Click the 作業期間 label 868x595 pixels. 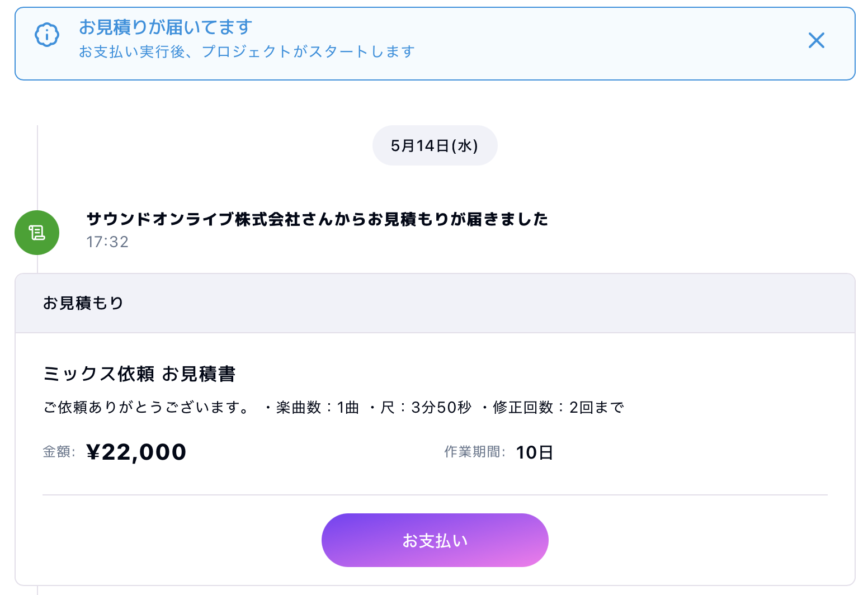pyautogui.click(x=474, y=452)
